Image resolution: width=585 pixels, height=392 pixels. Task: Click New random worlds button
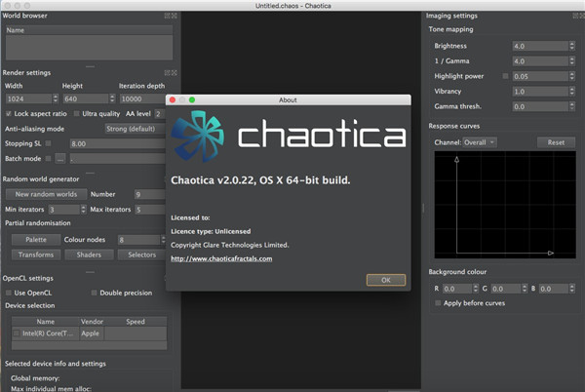point(46,194)
